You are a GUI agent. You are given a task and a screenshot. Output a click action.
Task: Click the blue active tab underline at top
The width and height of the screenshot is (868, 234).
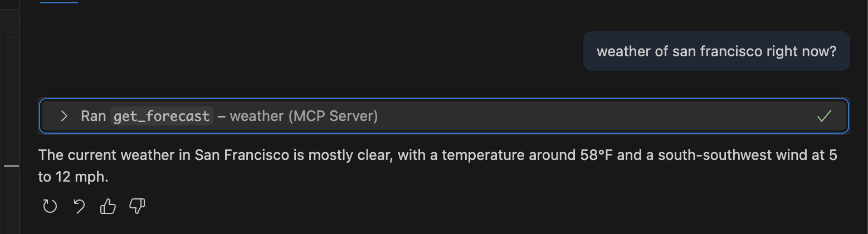(59, 2)
